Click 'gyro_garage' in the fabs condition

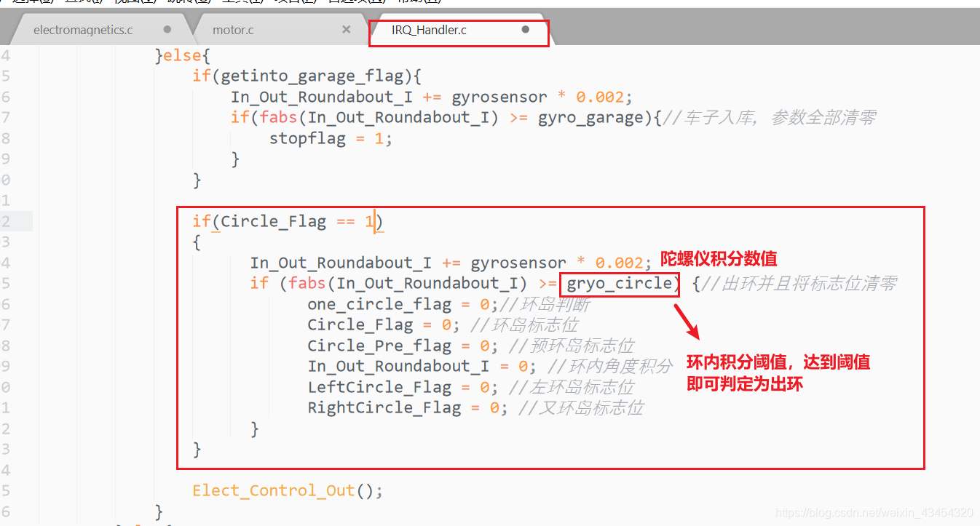click(x=590, y=117)
